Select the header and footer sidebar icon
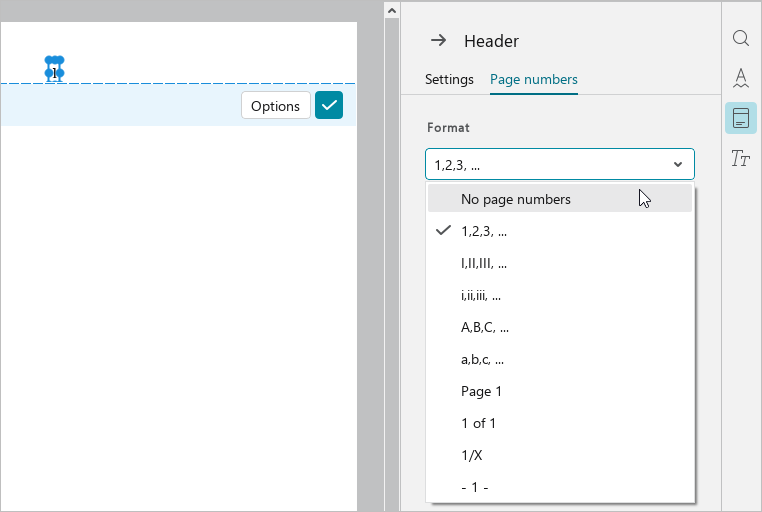This screenshot has width=762, height=512. 741,118
